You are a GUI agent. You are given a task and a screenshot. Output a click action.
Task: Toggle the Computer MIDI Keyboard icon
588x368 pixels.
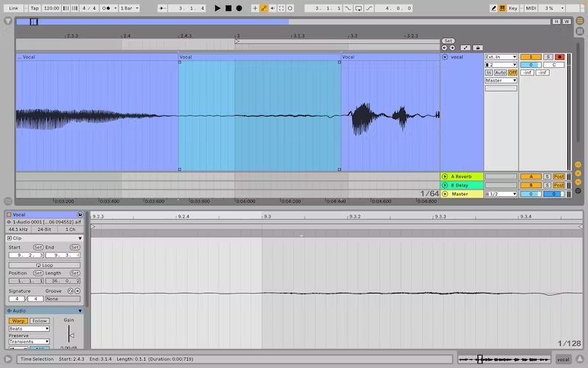coord(502,8)
